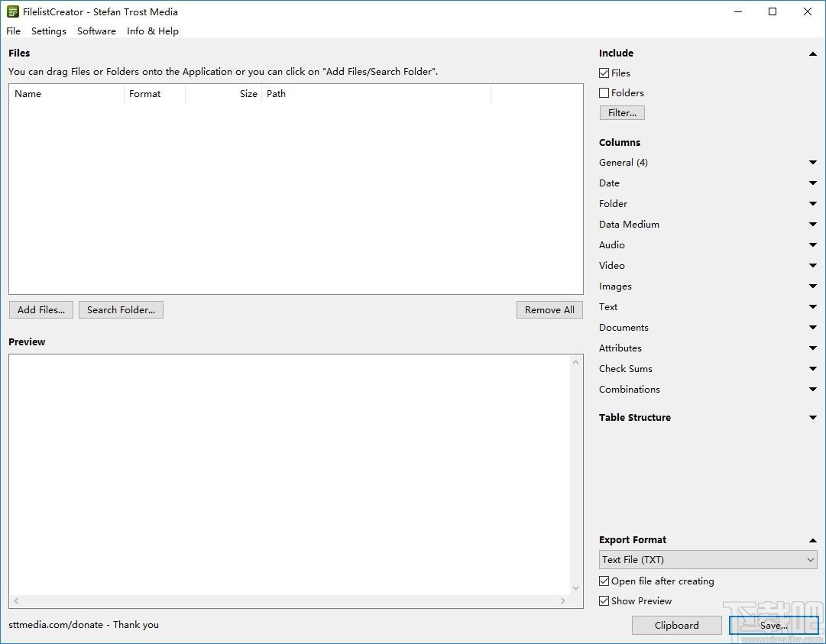826x644 pixels.
Task: Expand the Text columns group
Action: coord(813,307)
